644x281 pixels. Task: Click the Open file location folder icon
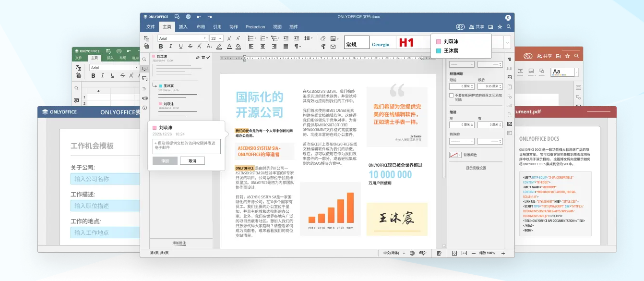[490, 27]
